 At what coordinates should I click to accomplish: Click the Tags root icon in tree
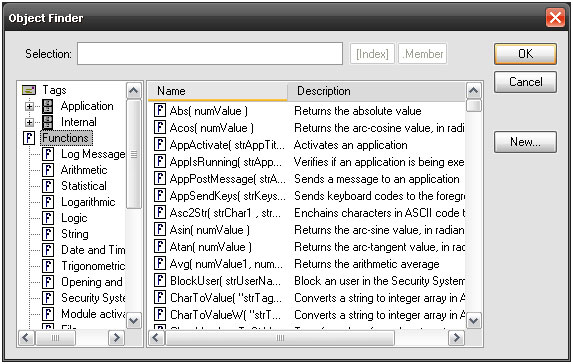point(29,90)
